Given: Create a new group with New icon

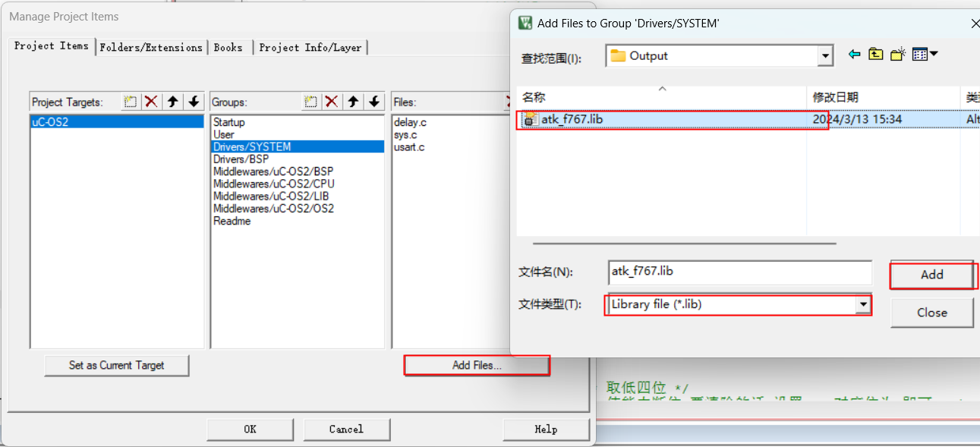Looking at the screenshot, I should click(310, 102).
